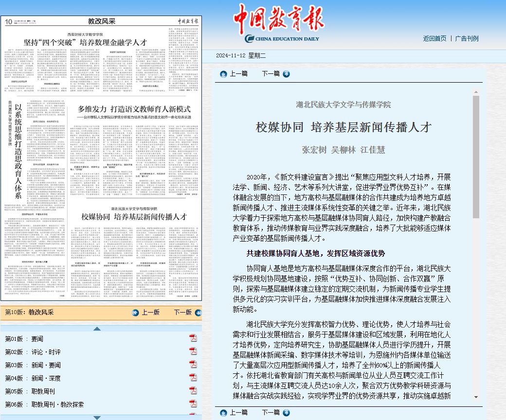Select 校媒协同 article headline in page thumbnail
506x420 pixels.
[134, 217]
